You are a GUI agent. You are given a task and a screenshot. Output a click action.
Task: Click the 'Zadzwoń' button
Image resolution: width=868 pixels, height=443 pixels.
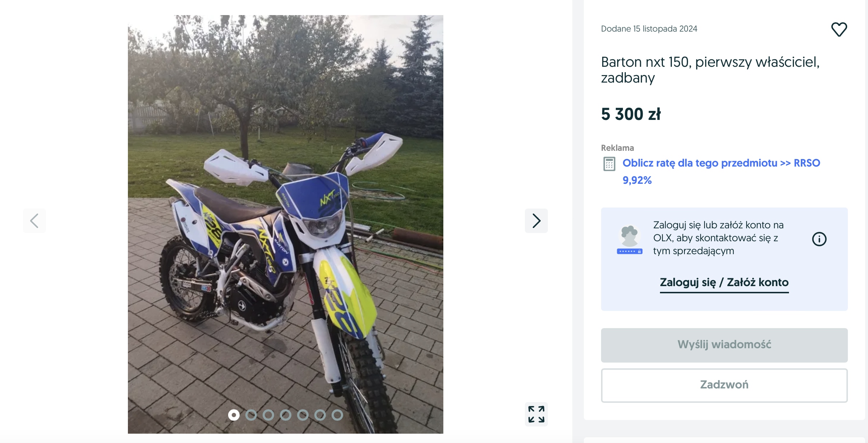[x=724, y=385]
